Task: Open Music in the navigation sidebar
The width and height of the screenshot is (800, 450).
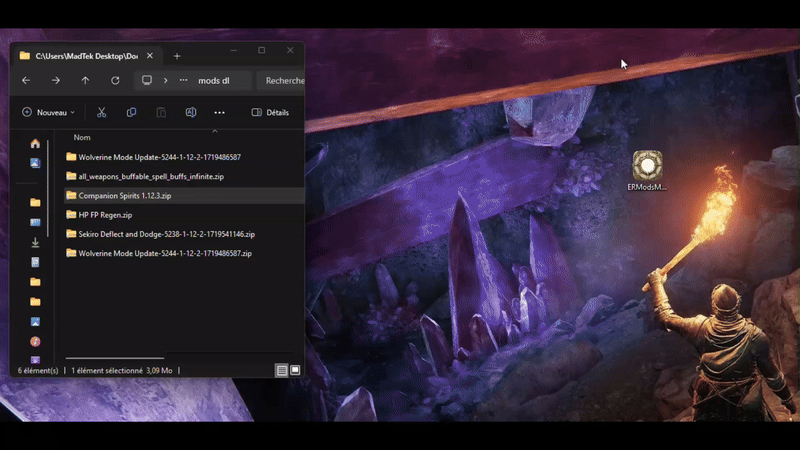Action: [x=35, y=341]
